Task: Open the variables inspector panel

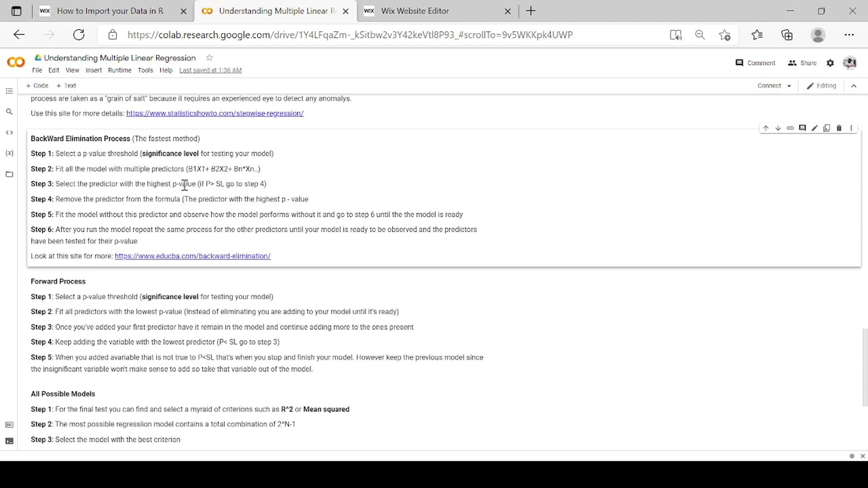Action: click(x=9, y=153)
